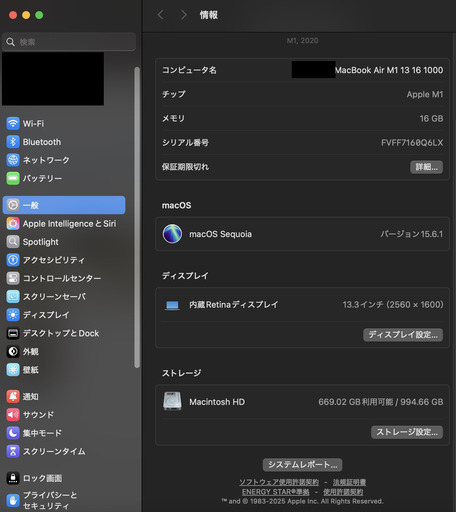Click the Spotlight magnifier icon
The width and height of the screenshot is (456, 512).
[13, 242]
